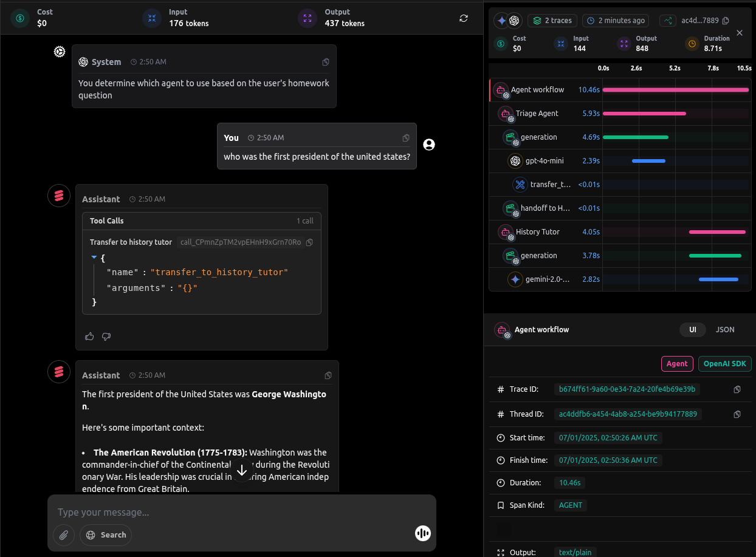Viewport: 756px width, 557px height.
Task: Give thumbs down to assistant response
Action: (106, 336)
